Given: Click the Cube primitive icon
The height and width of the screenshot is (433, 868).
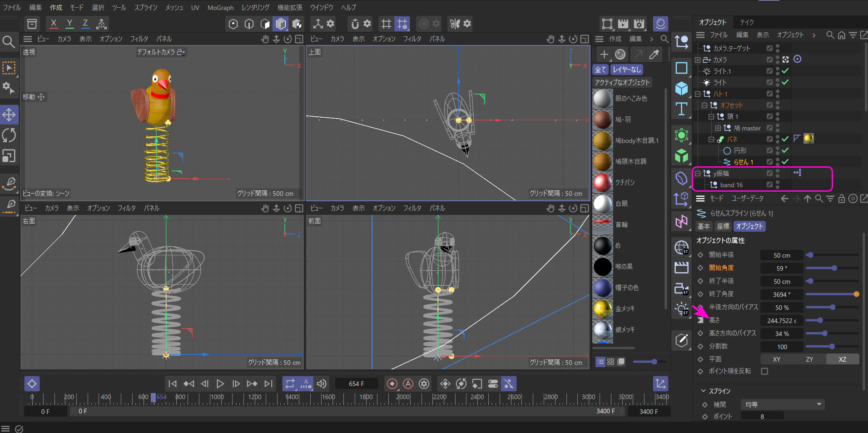Looking at the screenshot, I should (x=681, y=88).
